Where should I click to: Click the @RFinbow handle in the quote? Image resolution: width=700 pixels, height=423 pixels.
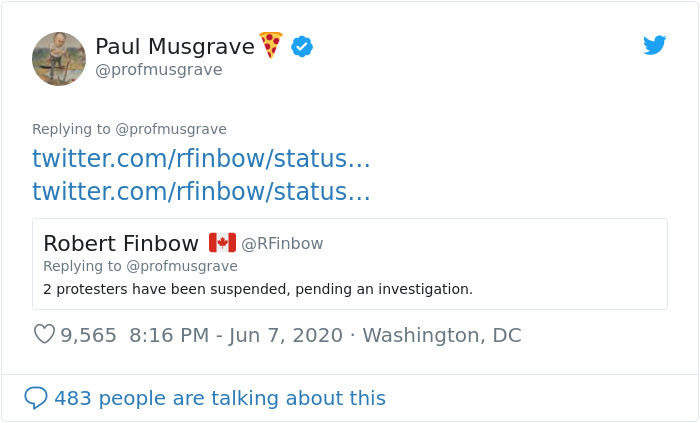click(x=282, y=244)
